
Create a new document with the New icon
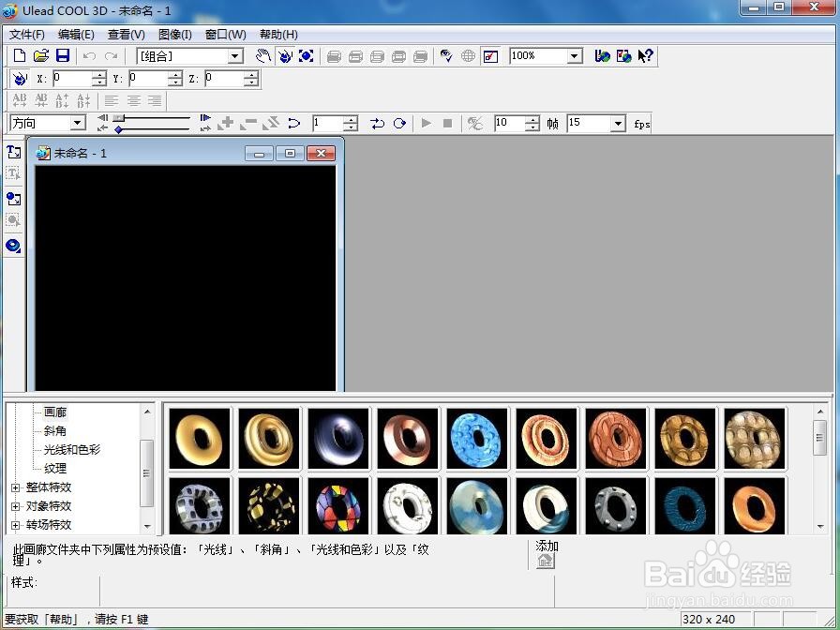coord(20,55)
